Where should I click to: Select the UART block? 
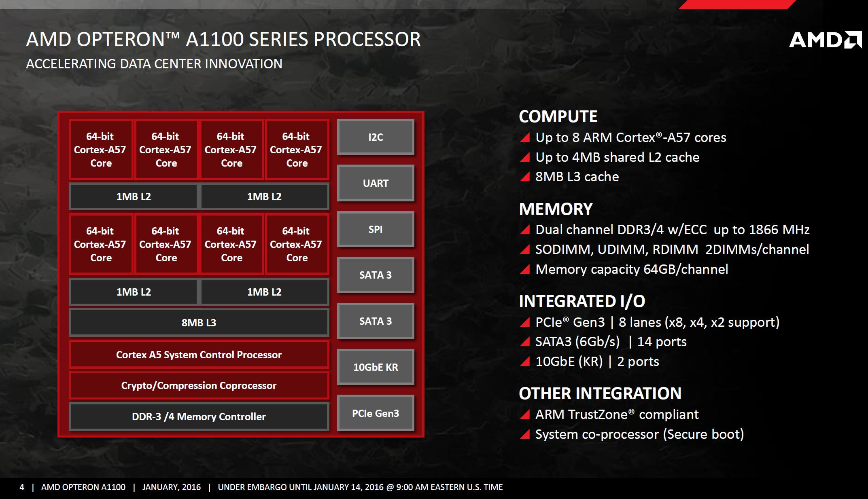pyautogui.click(x=376, y=183)
